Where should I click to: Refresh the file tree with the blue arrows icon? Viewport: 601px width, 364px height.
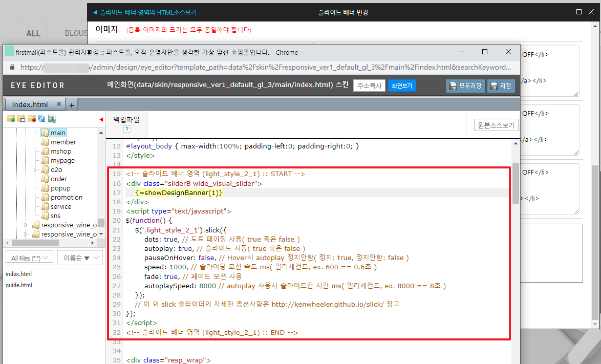pyautogui.click(x=41, y=119)
